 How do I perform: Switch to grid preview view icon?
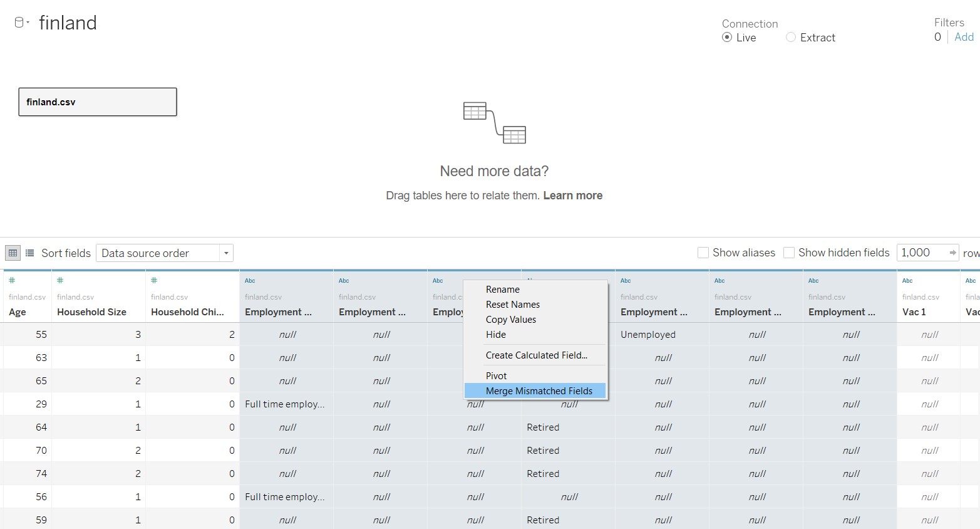point(13,253)
